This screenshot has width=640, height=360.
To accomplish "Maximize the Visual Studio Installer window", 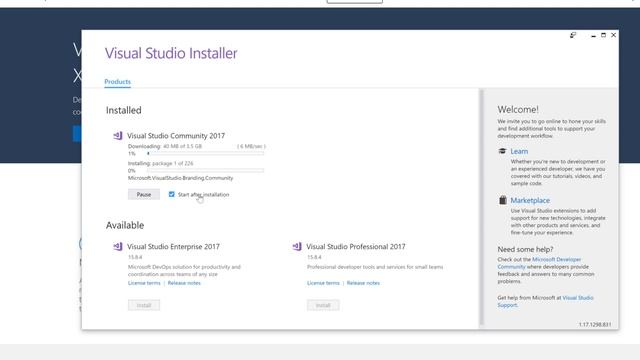I will 603,36.
